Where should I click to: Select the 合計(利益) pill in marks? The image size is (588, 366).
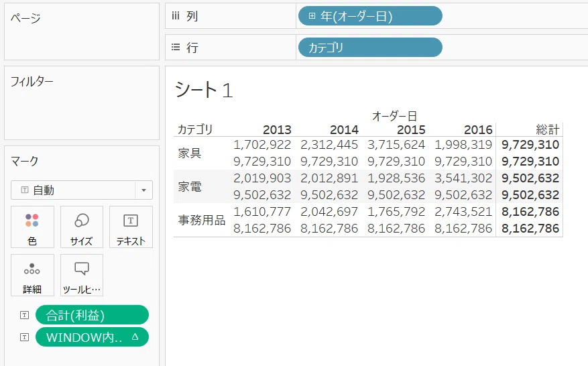[92, 315]
